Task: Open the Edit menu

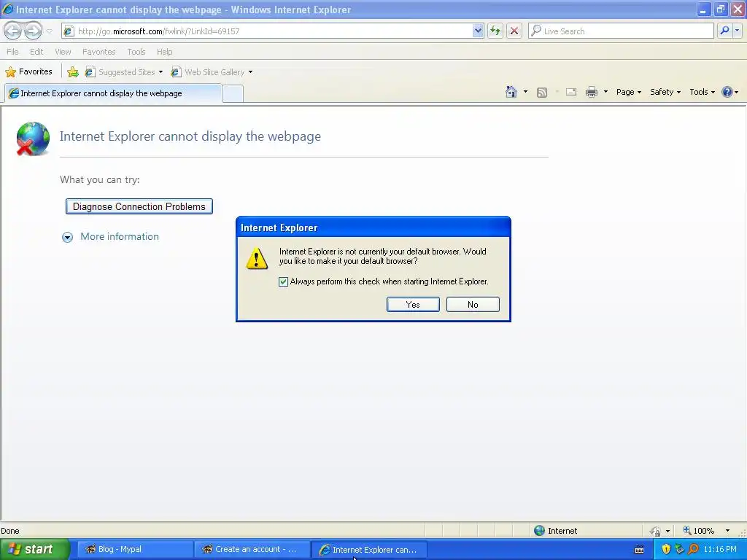Action: click(x=36, y=52)
